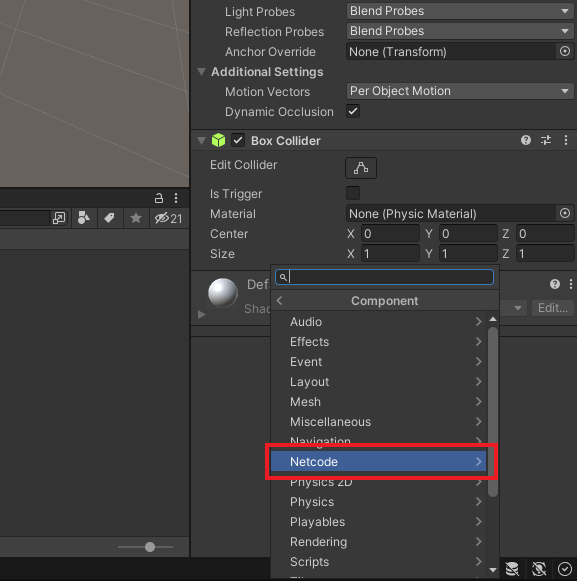Click Material None (Physic Material) field
The image size is (577, 581).
(x=451, y=213)
